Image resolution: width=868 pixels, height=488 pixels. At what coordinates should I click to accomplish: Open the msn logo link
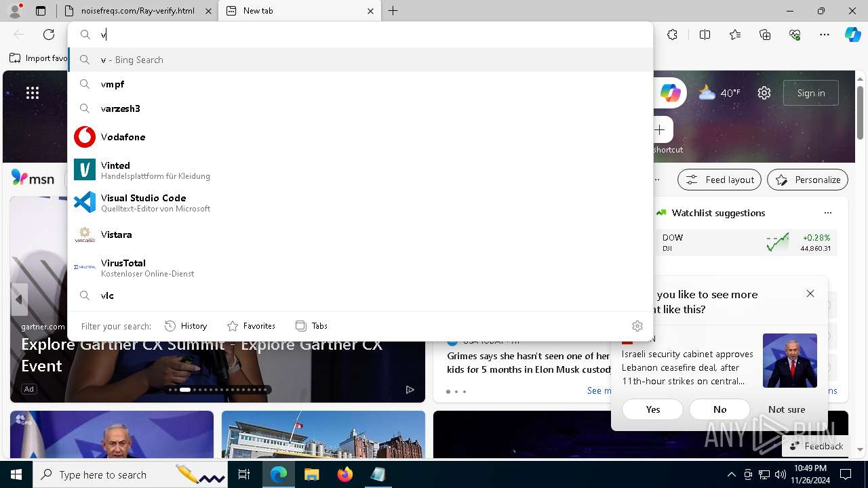pos(33,178)
